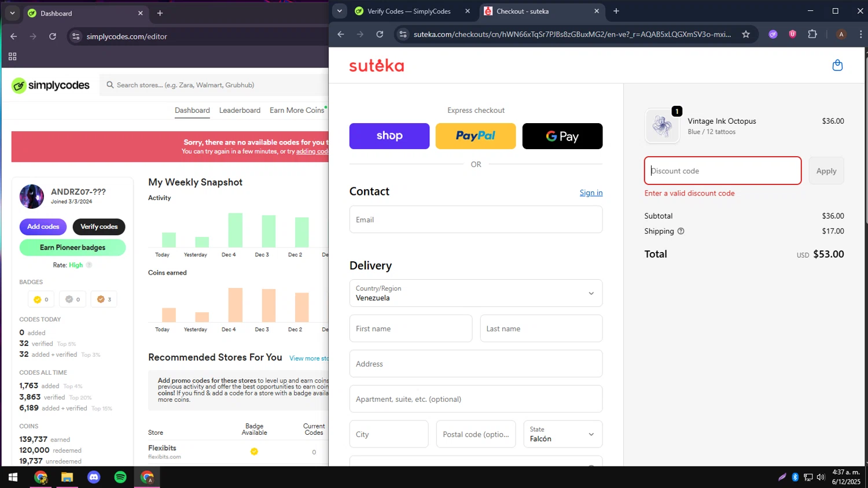The image size is (868, 488).
Task: Click the Vintage Ink Octopus product thumbnail
Action: tap(662, 125)
